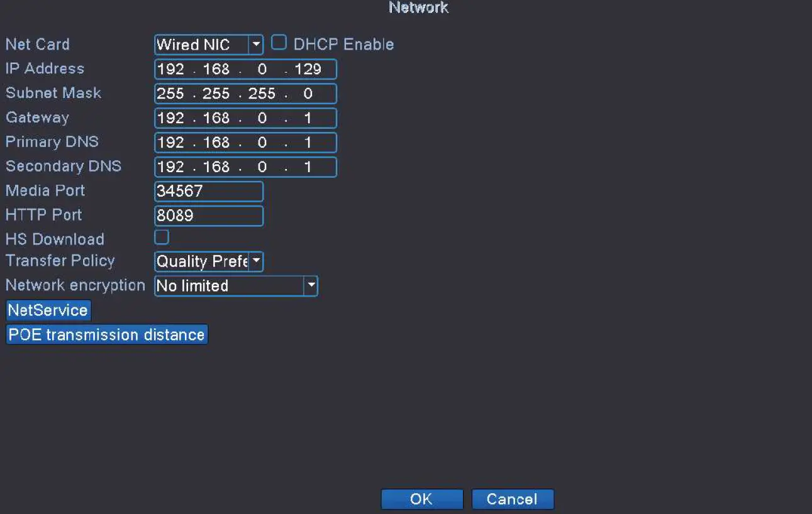Open POE transmission distance settings
This screenshot has height=514, width=812.
tap(106, 334)
